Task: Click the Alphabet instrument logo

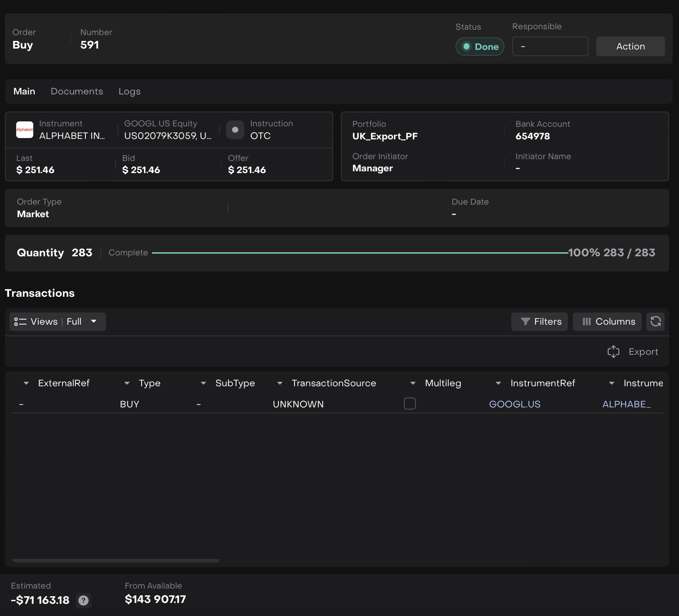Action: [x=25, y=129]
